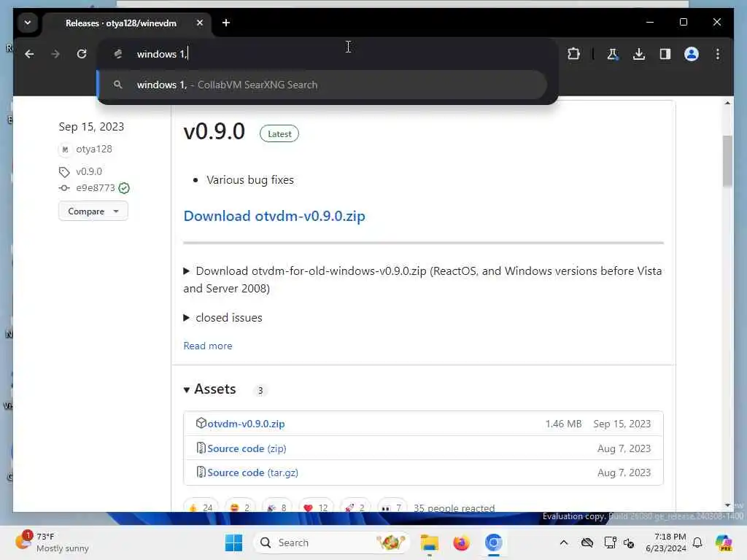
Task: Click the v0.9.0 release heading
Action: (214, 131)
